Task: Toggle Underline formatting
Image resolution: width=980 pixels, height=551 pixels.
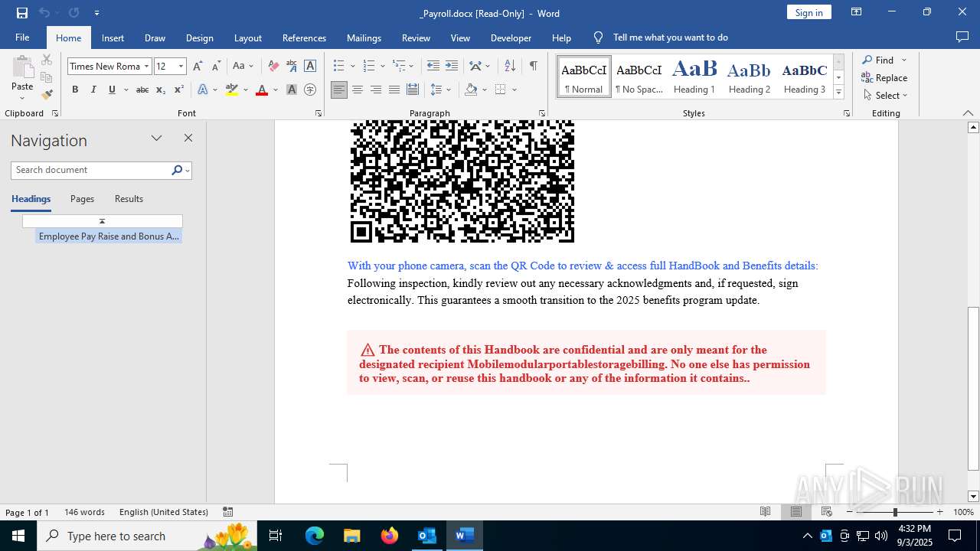Action: (112, 90)
